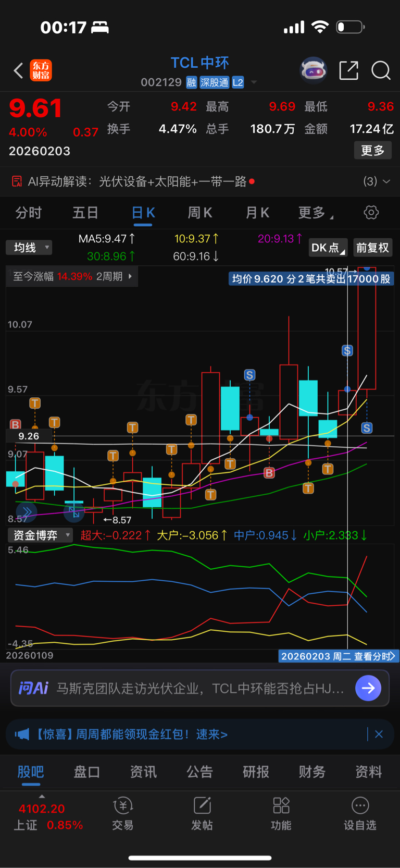This screenshot has width=400, height=868.
Task: Tap the 更多 quote details button
Action: 373,151
